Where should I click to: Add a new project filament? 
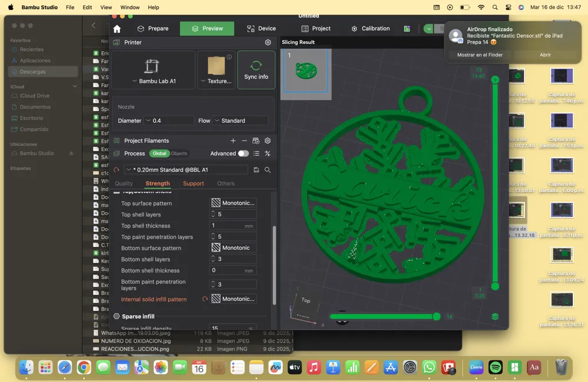tap(233, 140)
